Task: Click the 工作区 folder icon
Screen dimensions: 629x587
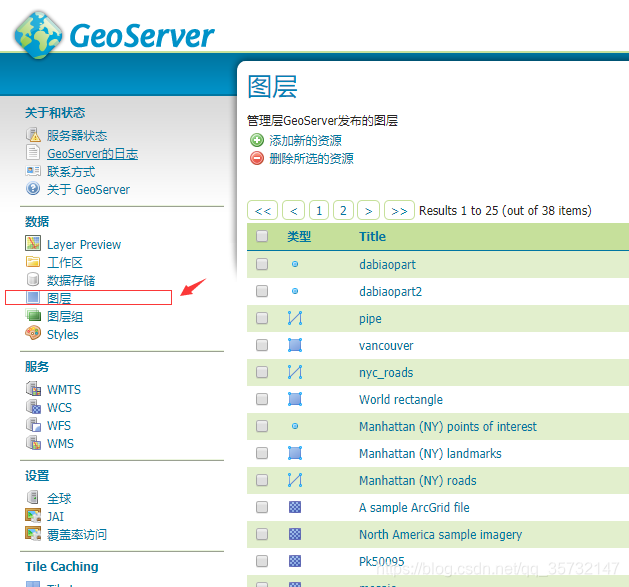Action: (33, 262)
